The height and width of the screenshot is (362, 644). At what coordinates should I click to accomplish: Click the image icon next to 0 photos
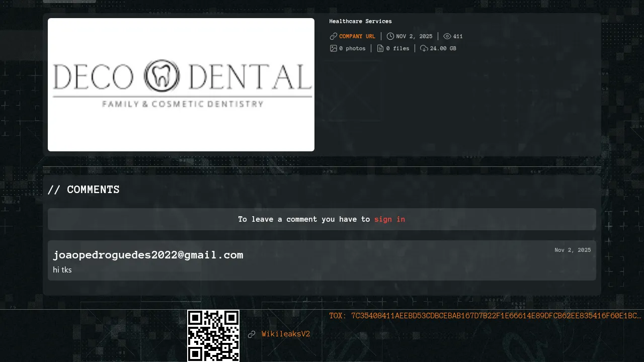pyautogui.click(x=333, y=48)
